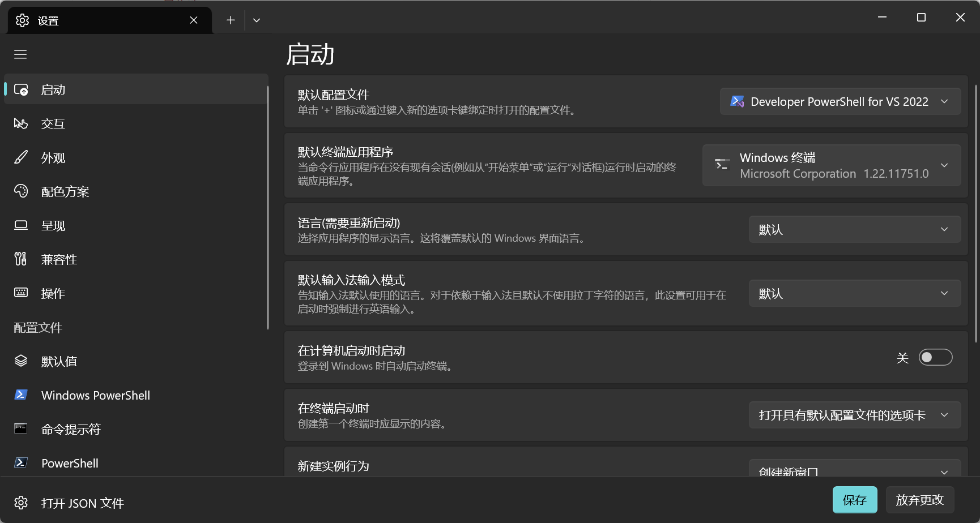The height and width of the screenshot is (523, 980).
Task: Click the 启动 page heading
Action: point(310,54)
